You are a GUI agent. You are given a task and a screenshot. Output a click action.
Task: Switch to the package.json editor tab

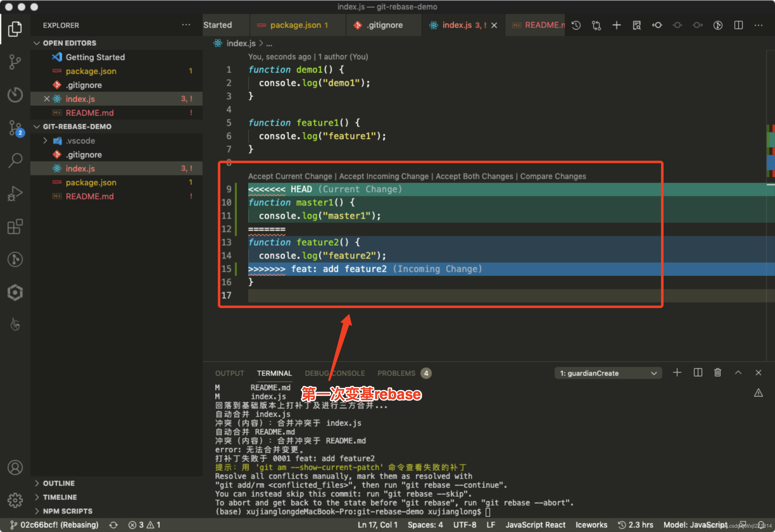(295, 25)
